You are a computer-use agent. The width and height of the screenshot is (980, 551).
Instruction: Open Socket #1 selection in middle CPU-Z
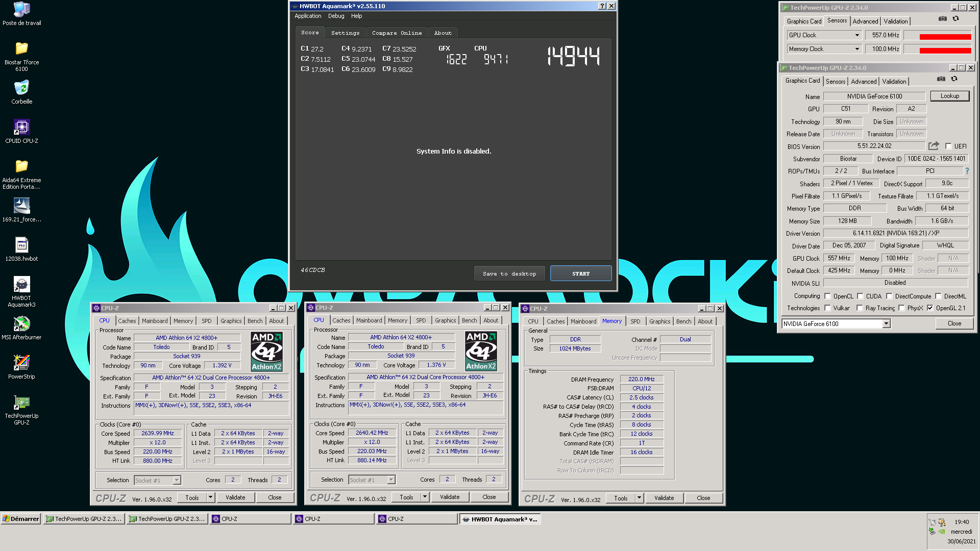pyautogui.click(x=372, y=480)
